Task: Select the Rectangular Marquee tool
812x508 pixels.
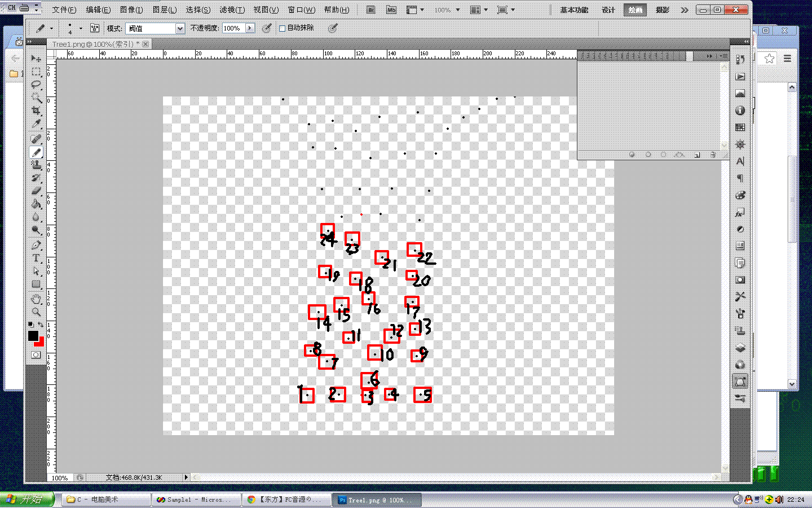Action: click(36, 72)
